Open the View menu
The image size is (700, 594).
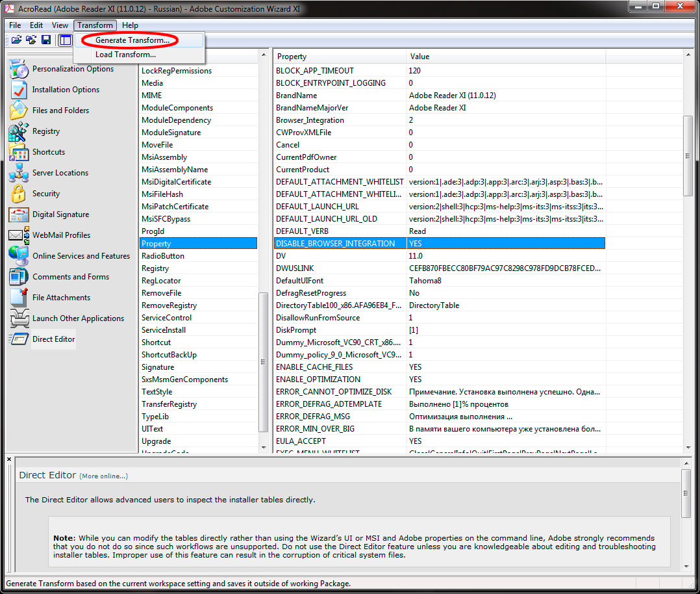point(60,25)
